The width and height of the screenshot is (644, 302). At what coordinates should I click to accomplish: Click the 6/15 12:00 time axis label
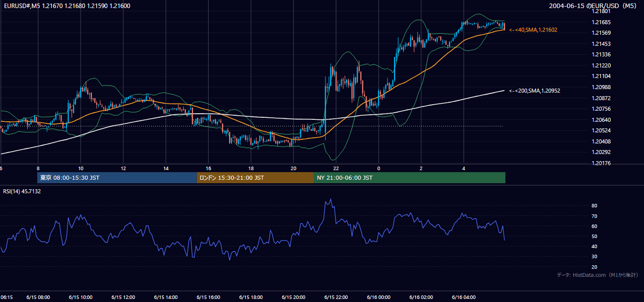pyautogui.click(x=123, y=297)
